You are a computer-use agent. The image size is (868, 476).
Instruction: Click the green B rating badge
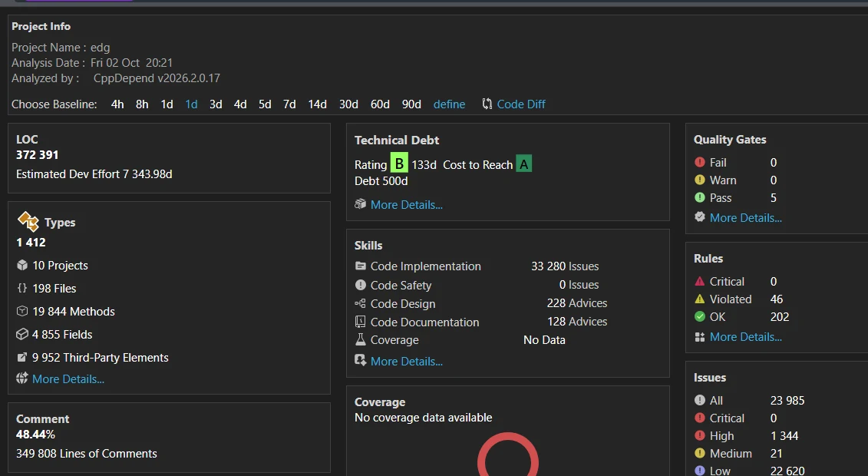pos(399,164)
